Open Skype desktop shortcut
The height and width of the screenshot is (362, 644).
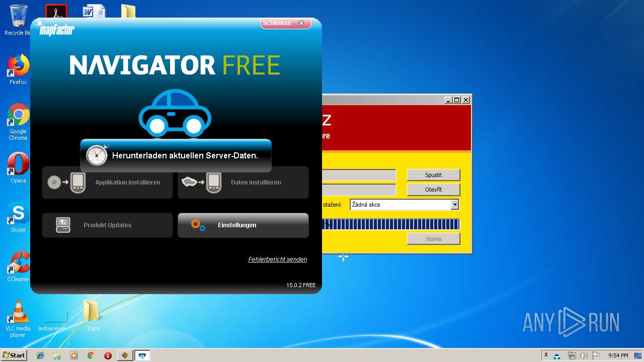pyautogui.click(x=18, y=217)
